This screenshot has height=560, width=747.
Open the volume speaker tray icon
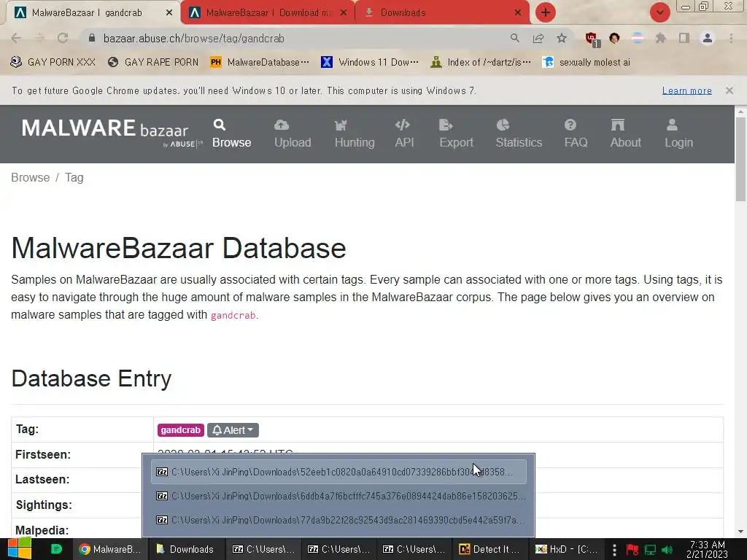(x=667, y=550)
